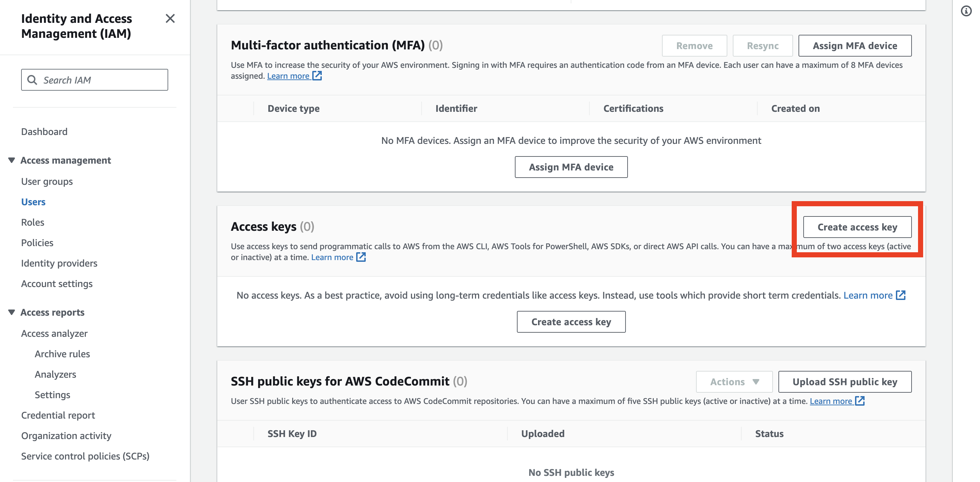Click the search magnifier icon in Search IAM
Viewport: 980px width, 482px height.
tap(32, 80)
